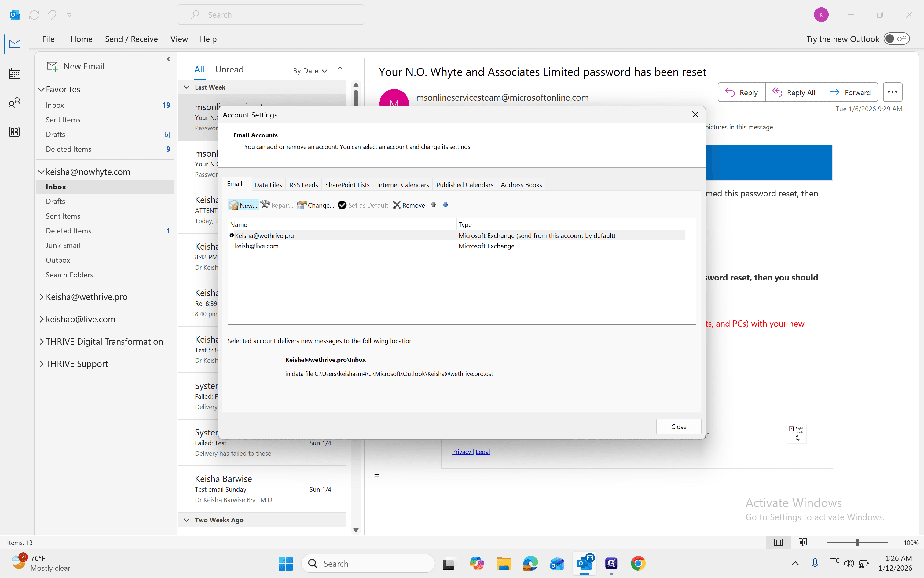The width and height of the screenshot is (924, 578).
Task: Open the By Date sort dropdown
Action: [x=310, y=71]
